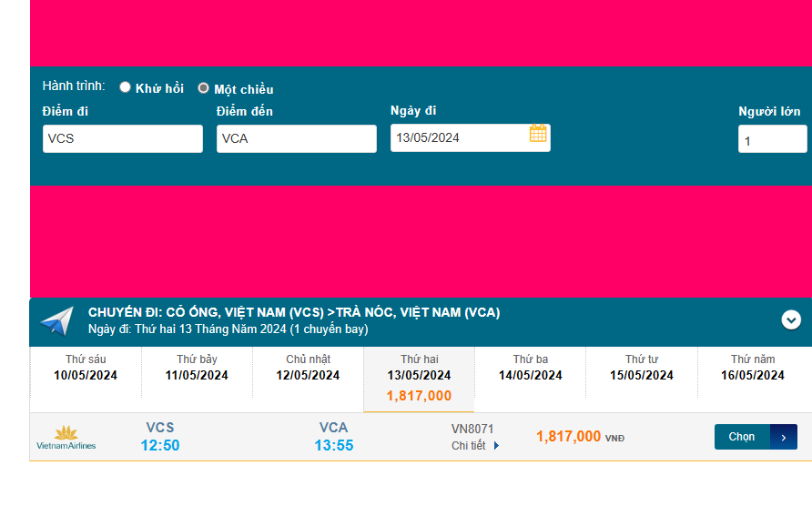Click the Ngày đi Thứ hai 13 Tháng Năm text
Image resolution: width=812 pixels, height=506 pixels.
coord(228,329)
